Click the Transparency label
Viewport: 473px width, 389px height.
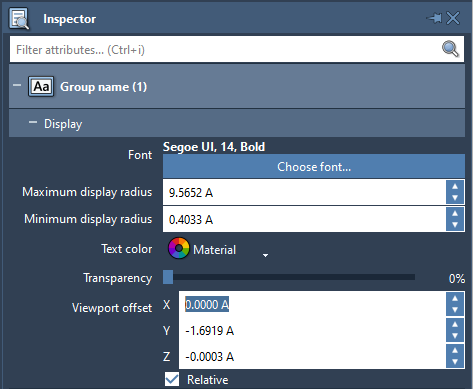(x=118, y=278)
